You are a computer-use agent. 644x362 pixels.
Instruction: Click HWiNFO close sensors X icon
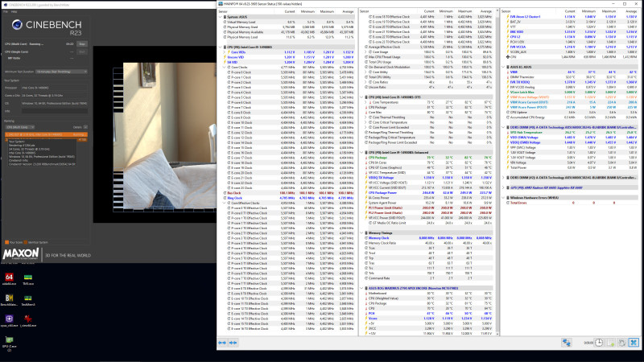[634, 343]
